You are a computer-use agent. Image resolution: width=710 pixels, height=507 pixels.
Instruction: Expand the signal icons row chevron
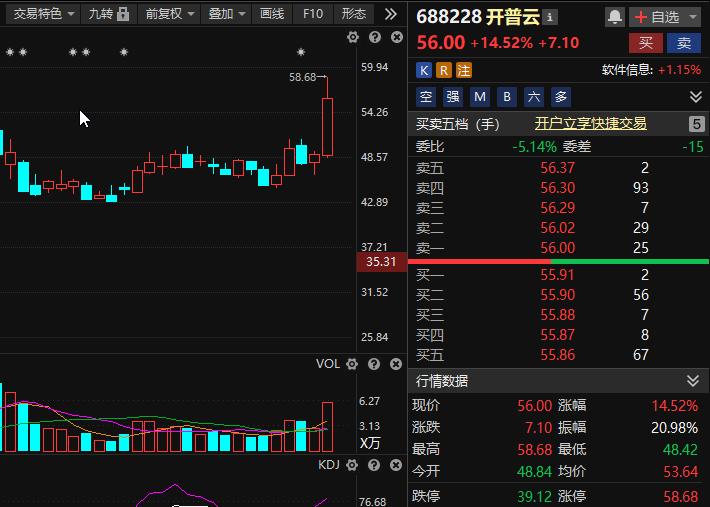click(696, 96)
